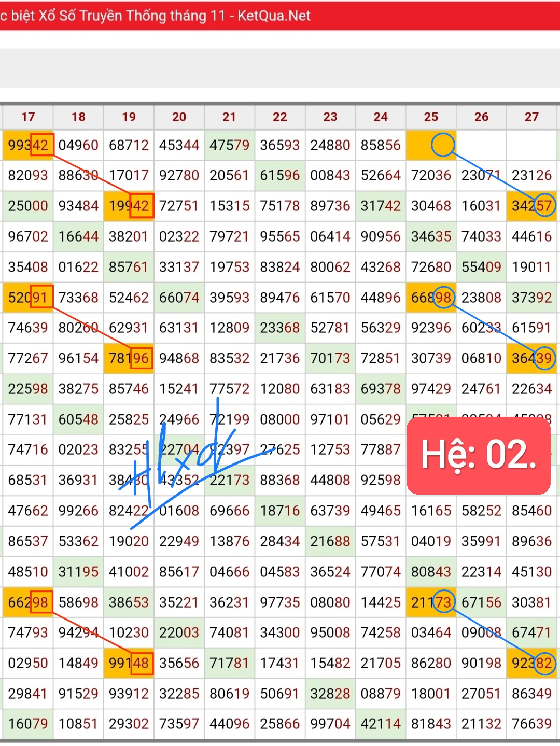
Task: Click the circled number in cell 92382
Action: (x=544, y=663)
